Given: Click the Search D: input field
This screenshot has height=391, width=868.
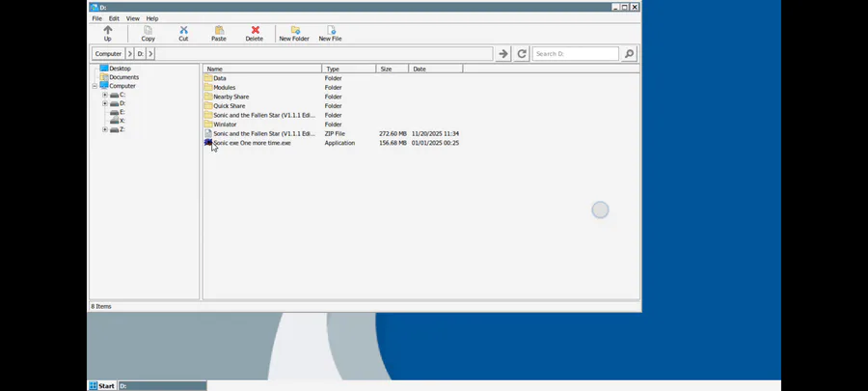Looking at the screenshot, I should 576,54.
